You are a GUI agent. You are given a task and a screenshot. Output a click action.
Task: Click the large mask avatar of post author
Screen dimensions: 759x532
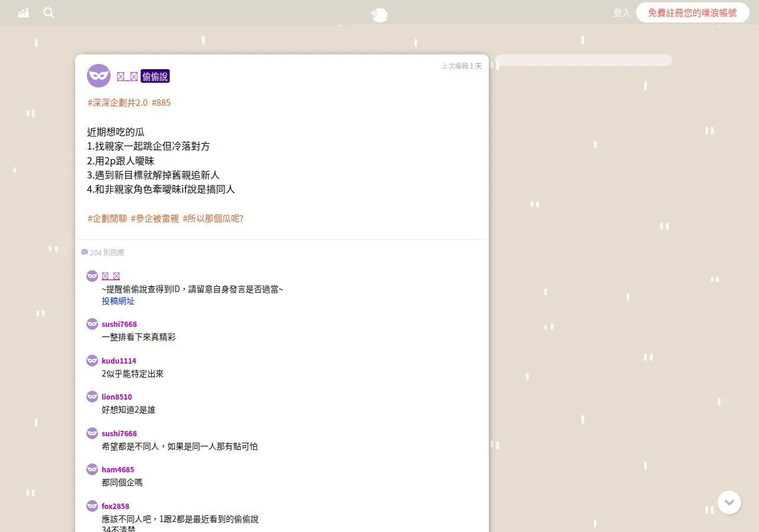pos(99,76)
